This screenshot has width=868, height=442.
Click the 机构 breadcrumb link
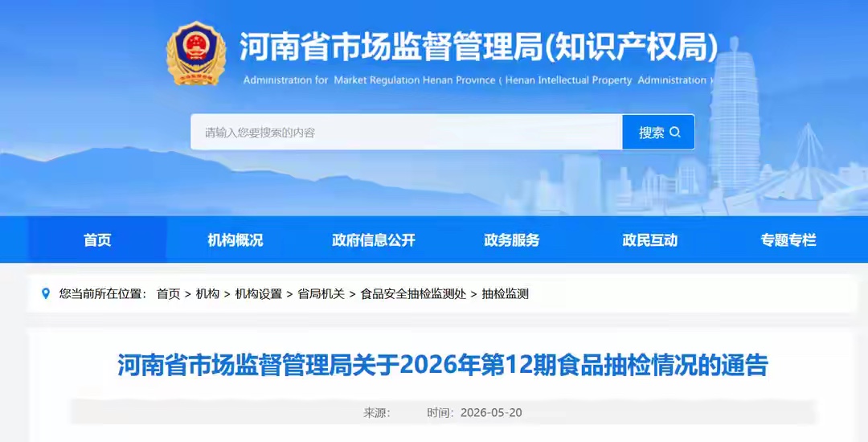coord(207,294)
